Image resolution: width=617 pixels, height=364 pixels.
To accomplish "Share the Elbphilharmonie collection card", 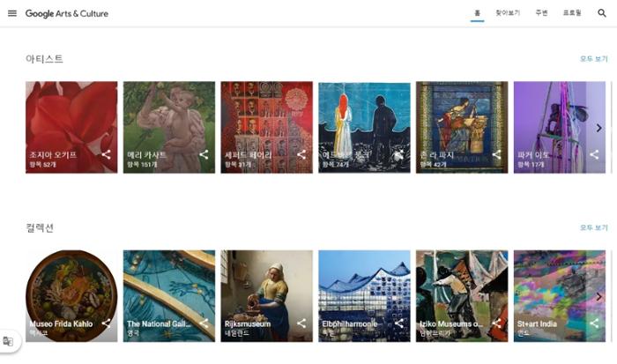I will click(398, 323).
